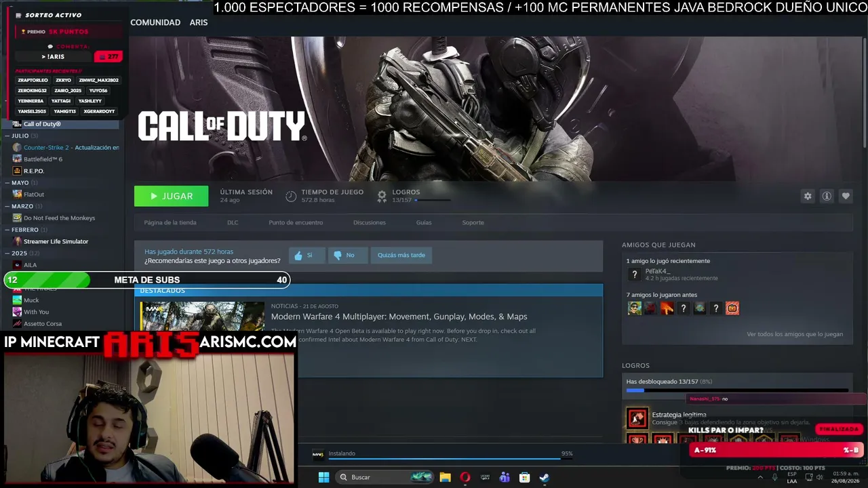Open the pumpkin friend avatar
868x488 pixels.
732,308
